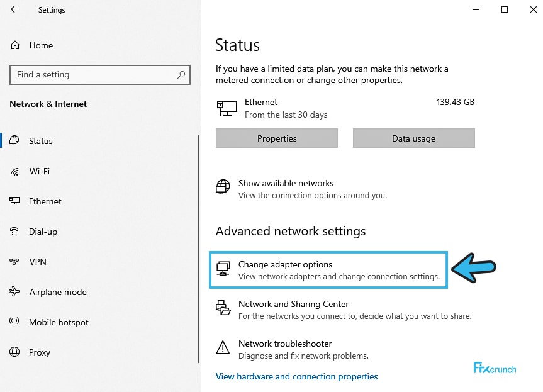Minimize the Settings window
Image resolution: width=543 pixels, height=392 pixels.
476,9
